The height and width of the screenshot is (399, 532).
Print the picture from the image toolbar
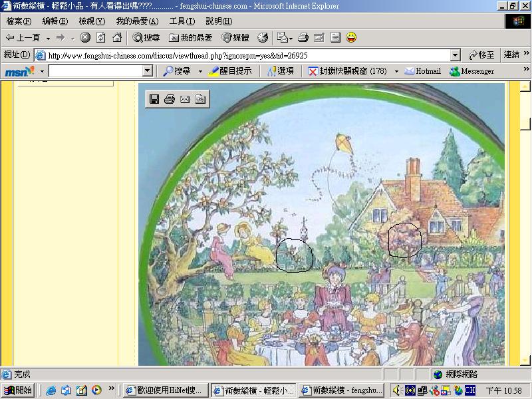click(170, 99)
